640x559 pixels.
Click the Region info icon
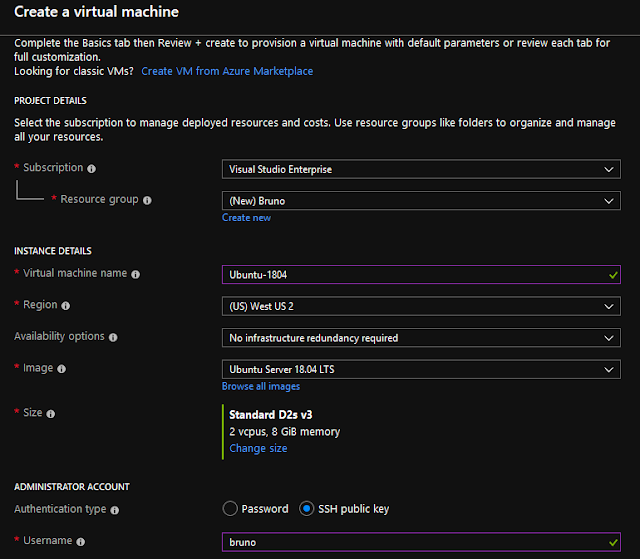coord(66,306)
